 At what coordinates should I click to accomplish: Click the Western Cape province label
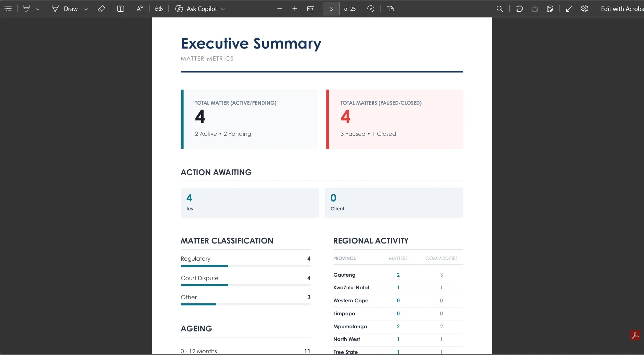351,301
